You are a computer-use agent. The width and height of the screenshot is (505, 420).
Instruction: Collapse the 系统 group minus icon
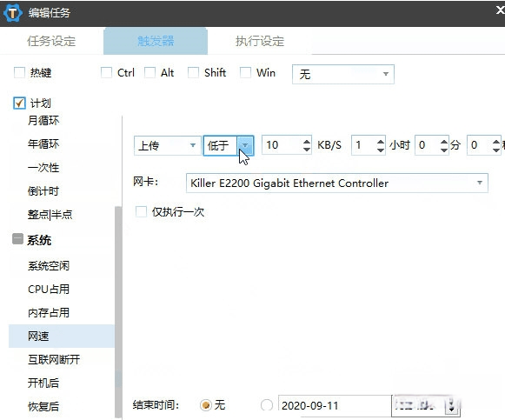(17, 239)
